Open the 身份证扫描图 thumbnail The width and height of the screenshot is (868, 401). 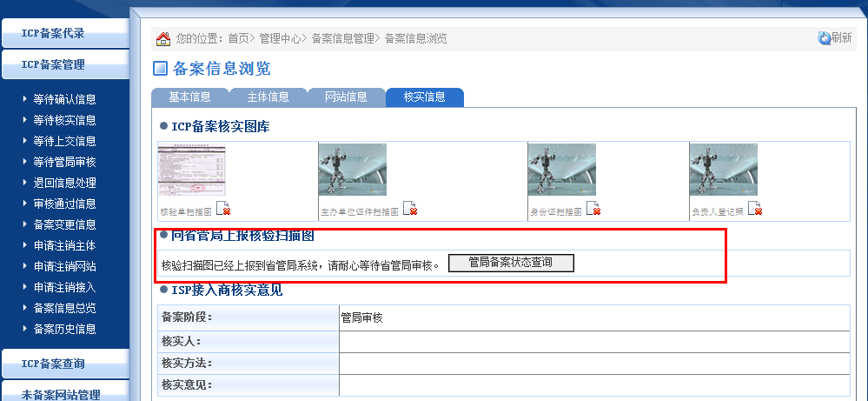tap(562, 170)
